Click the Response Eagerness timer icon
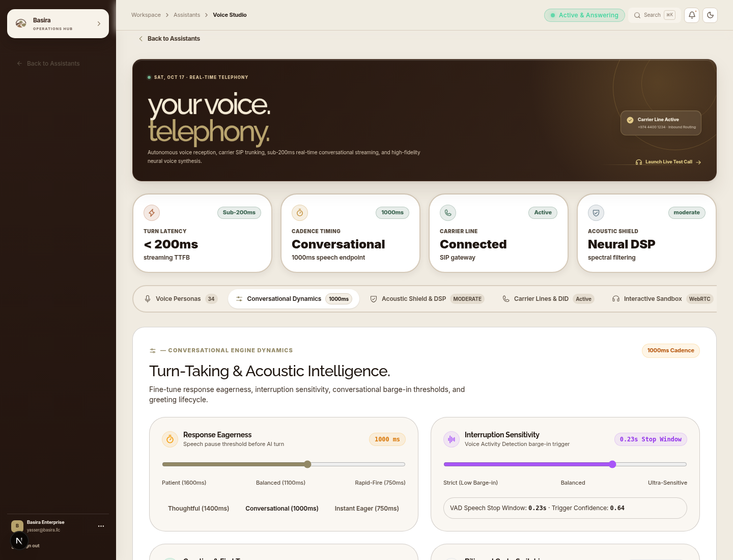 [x=170, y=439]
